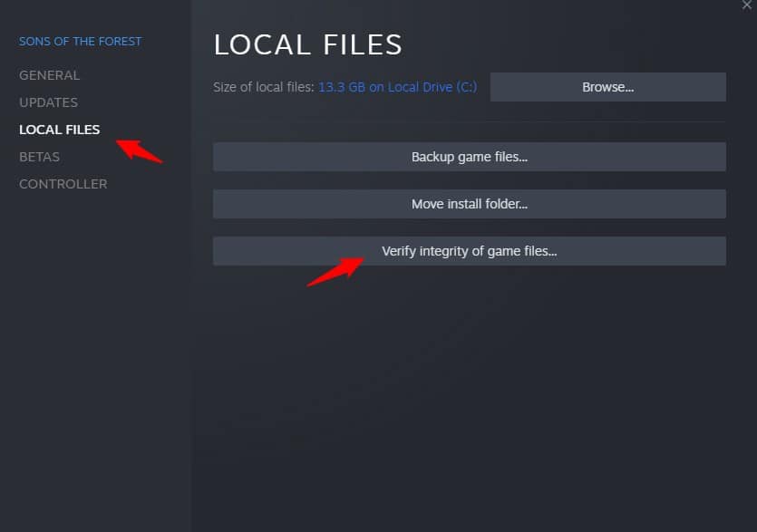The image size is (757, 532).
Task: Select the Local Files sidebar tab
Action: pos(59,130)
